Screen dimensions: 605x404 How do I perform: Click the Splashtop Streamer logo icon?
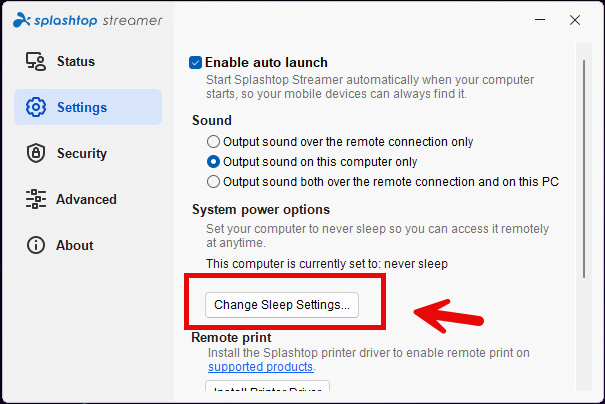(x=21, y=20)
